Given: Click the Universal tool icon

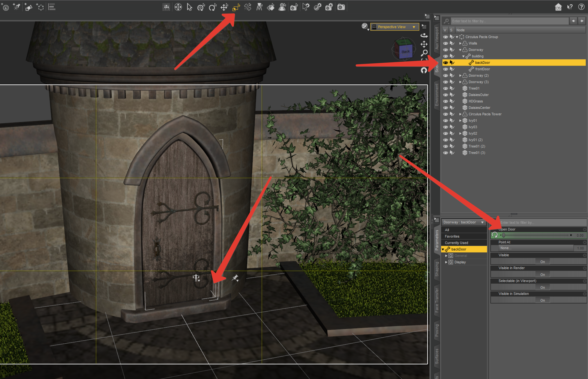Looking at the screenshot, I should point(201,7).
